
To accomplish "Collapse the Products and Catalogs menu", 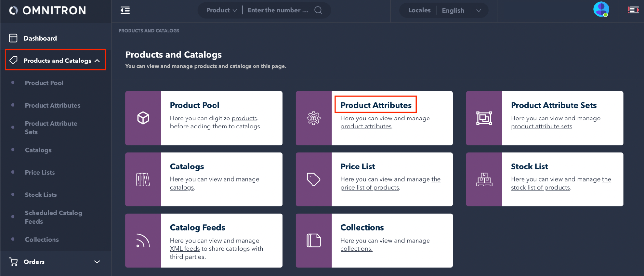I will pyautogui.click(x=97, y=61).
